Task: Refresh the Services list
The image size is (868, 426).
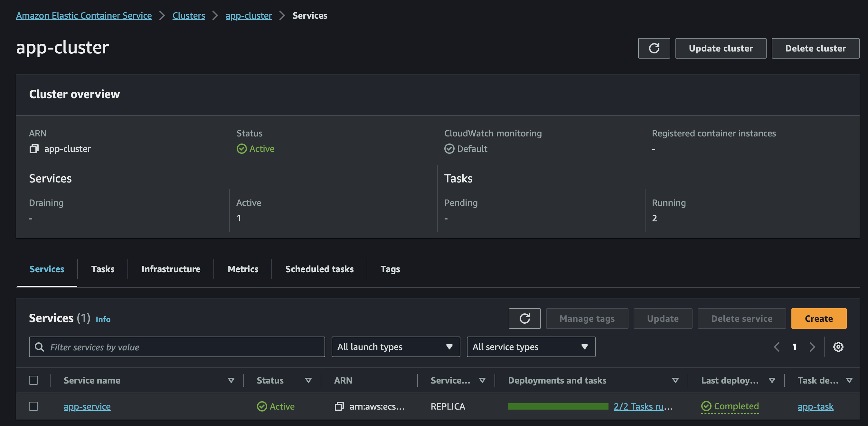Action: [x=525, y=318]
